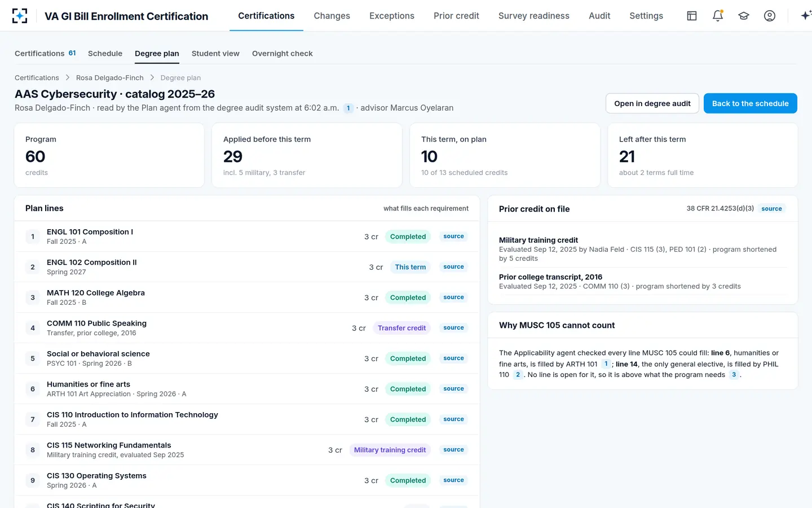Click the Certifications breadcrumb link
This screenshot has width=812, height=508.
37,78
